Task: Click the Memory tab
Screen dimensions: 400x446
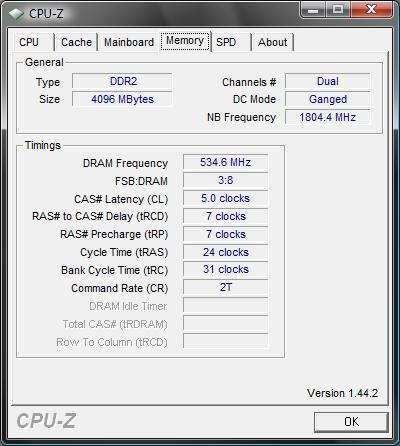Action: tap(185, 41)
